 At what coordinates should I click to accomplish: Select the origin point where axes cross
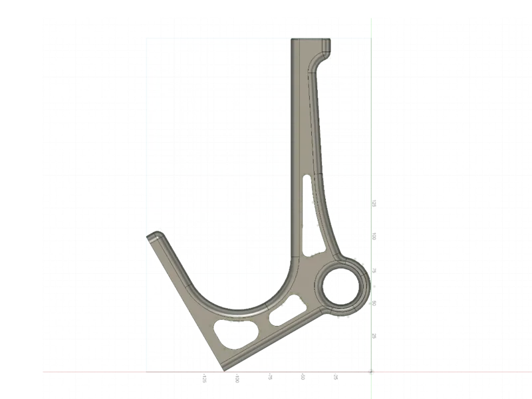(371, 372)
